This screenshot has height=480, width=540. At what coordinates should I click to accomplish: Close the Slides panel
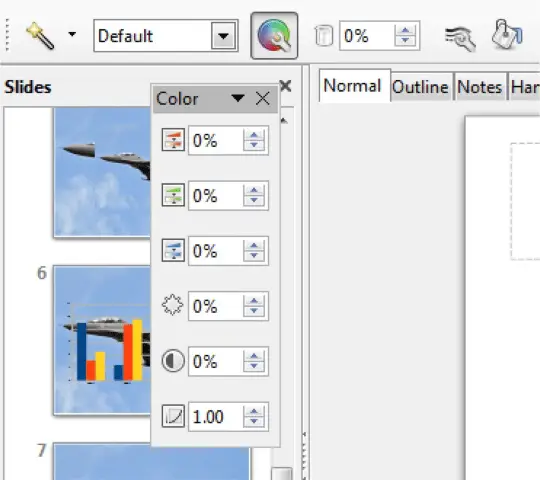[x=286, y=85]
